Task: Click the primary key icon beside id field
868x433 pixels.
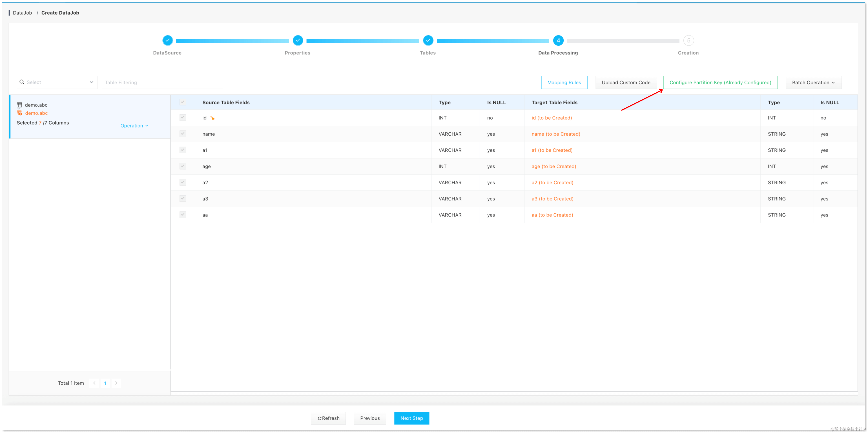Action: click(x=212, y=118)
